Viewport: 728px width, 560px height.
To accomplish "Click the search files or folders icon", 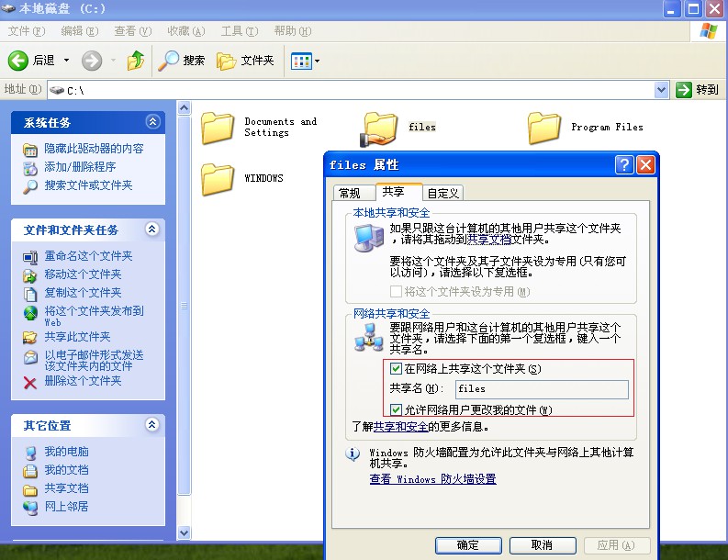I will 30,186.
